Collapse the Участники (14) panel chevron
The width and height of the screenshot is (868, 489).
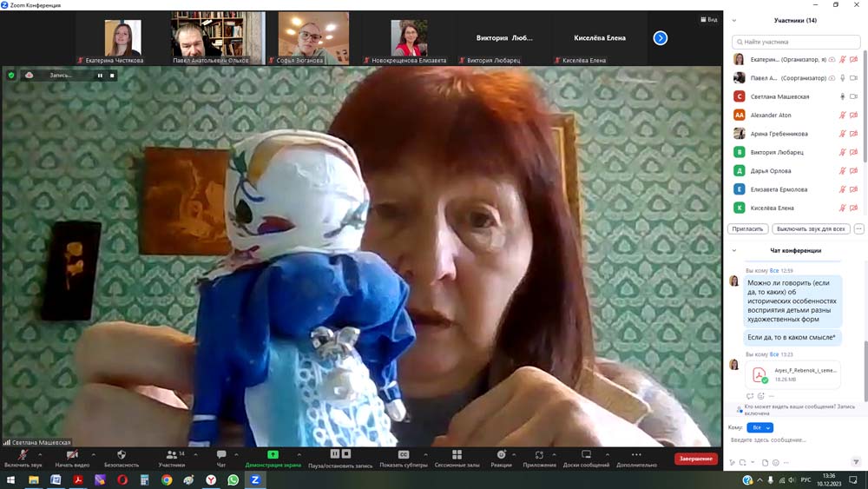pyautogui.click(x=734, y=20)
